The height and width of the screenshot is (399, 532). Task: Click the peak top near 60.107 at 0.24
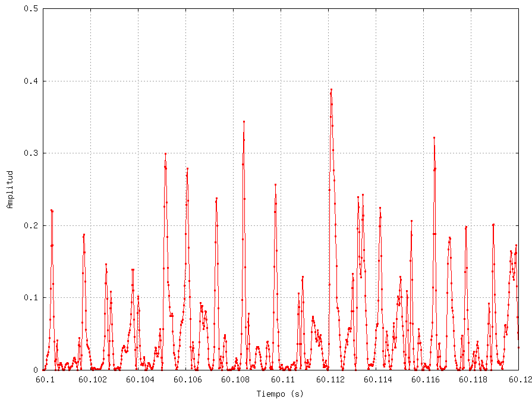click(x=216, y=199)
